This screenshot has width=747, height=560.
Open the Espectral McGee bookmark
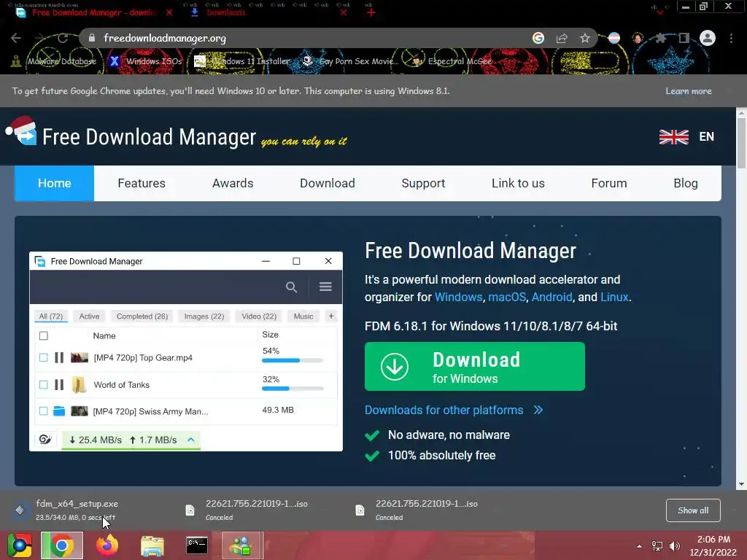[451, 61]
